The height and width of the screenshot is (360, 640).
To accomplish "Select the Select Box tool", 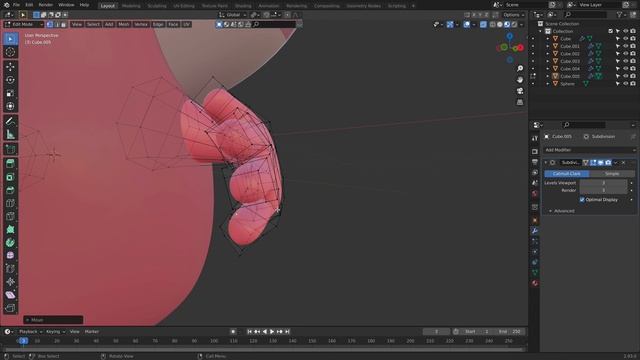I will tap(10, 39).
